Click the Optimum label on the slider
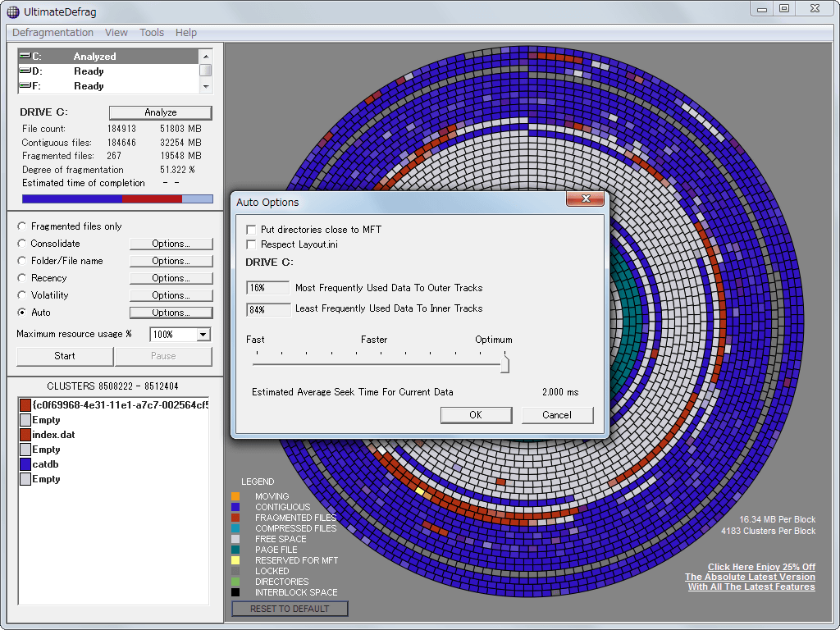 [x=493, y=340]
